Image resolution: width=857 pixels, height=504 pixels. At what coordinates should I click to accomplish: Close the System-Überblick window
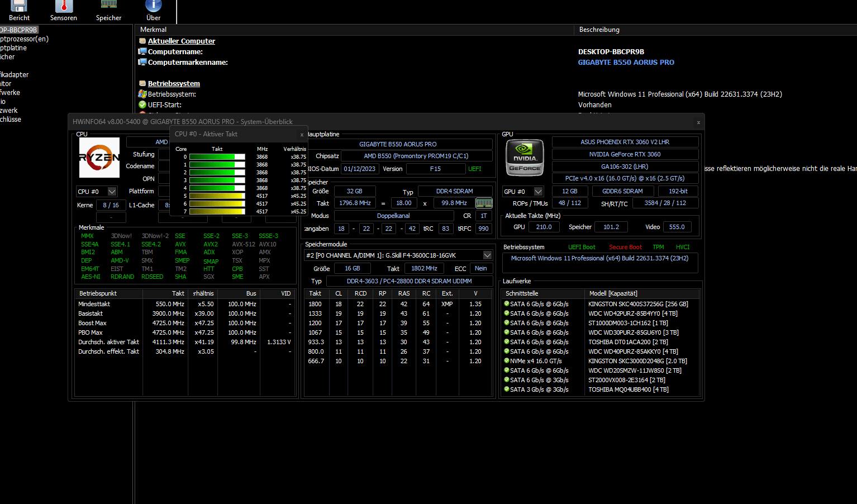point(698,122)
